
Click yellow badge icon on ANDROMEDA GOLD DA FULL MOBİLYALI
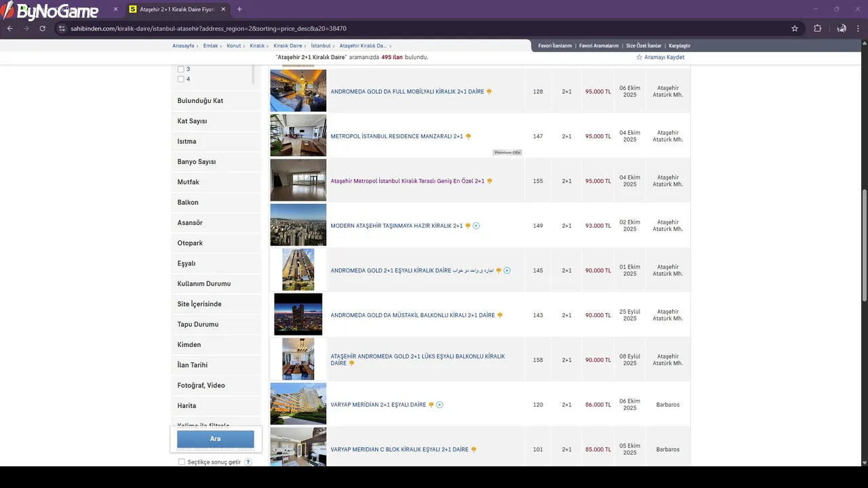[489, 91]
